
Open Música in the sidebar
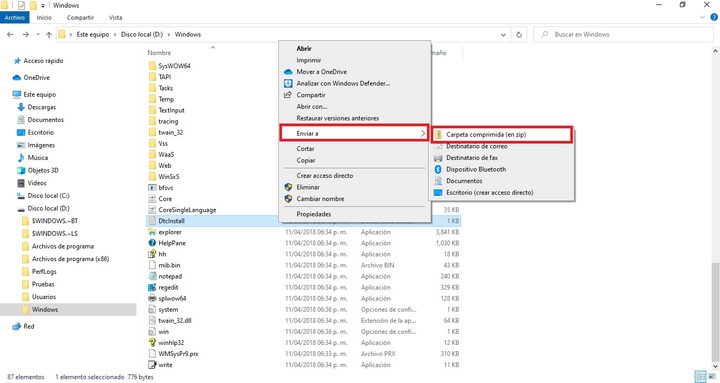pyautogui.click(x=38, y=158)
